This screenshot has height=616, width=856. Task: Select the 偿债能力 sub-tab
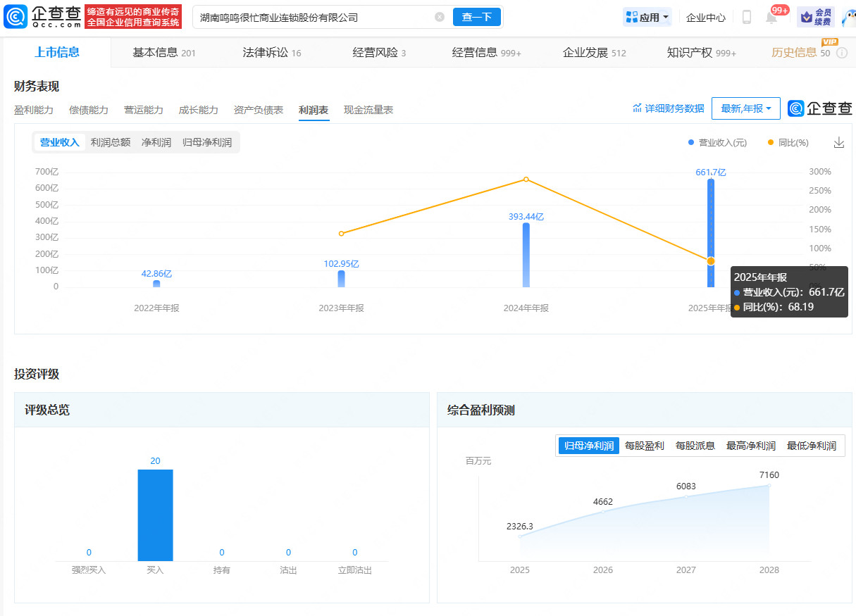(89, 110)
